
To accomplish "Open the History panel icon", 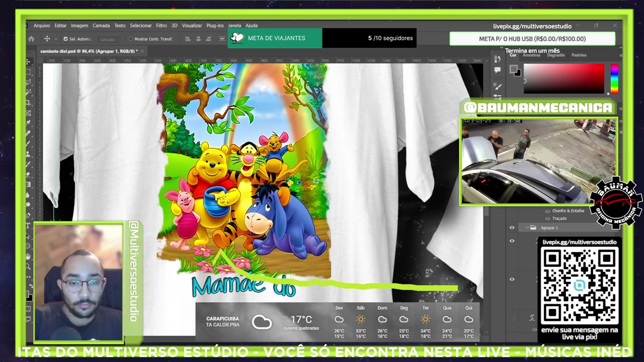I will pos(497,59).
